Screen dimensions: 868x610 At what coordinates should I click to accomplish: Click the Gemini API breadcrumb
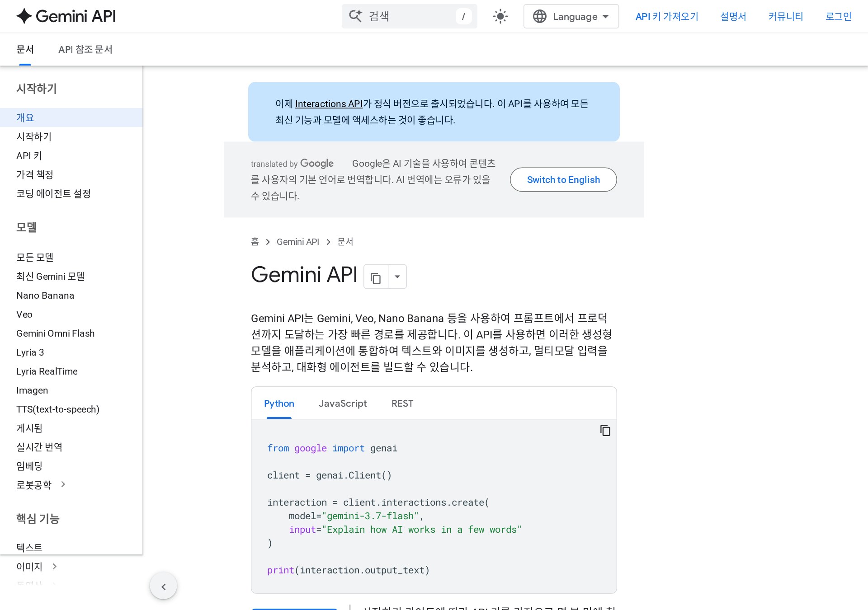pos(298,242)
